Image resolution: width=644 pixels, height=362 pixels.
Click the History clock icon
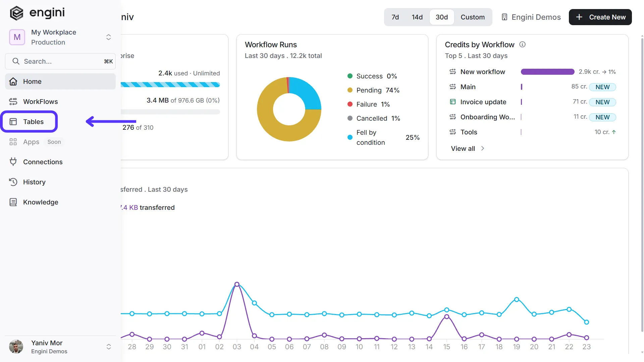pos(13,182)
